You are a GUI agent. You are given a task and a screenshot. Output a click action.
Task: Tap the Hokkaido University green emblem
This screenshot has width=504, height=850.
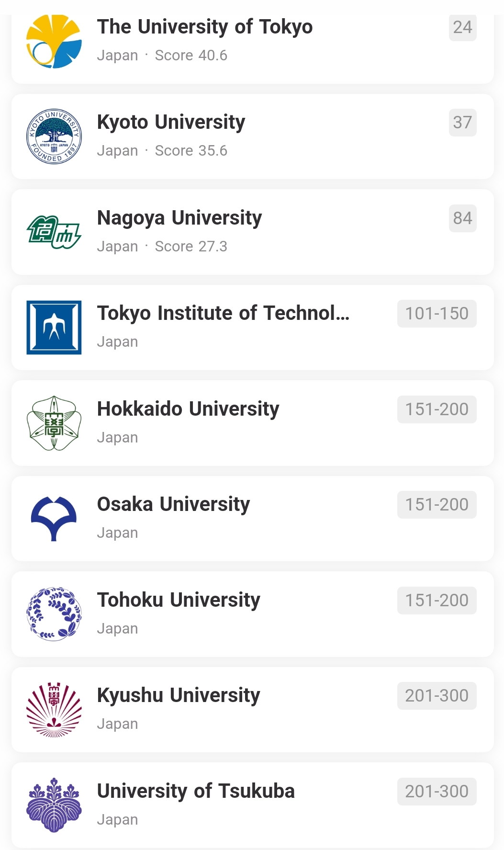pyautogui.click(x=54, y=423)
